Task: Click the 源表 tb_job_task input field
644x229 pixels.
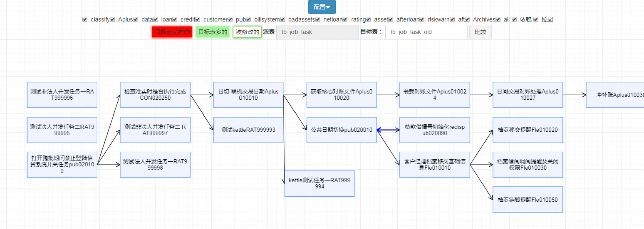Action: [x=317, y=32]
